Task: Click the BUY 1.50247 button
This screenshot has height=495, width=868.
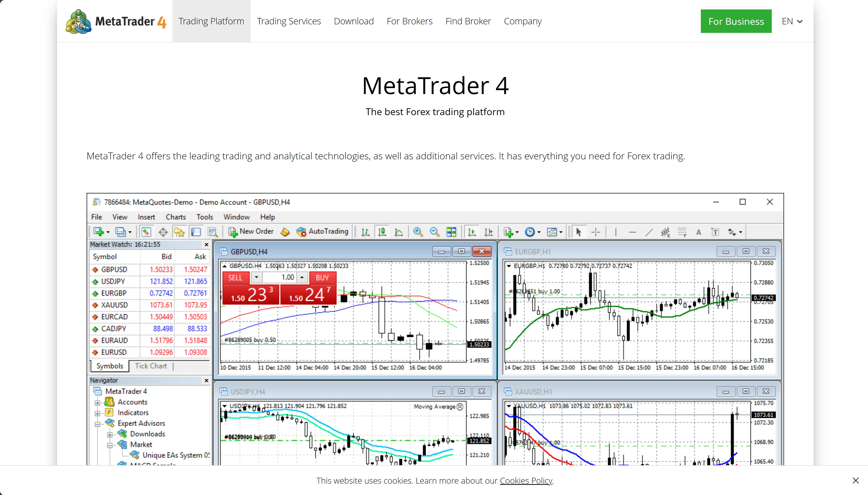Action: coord(308,294)
